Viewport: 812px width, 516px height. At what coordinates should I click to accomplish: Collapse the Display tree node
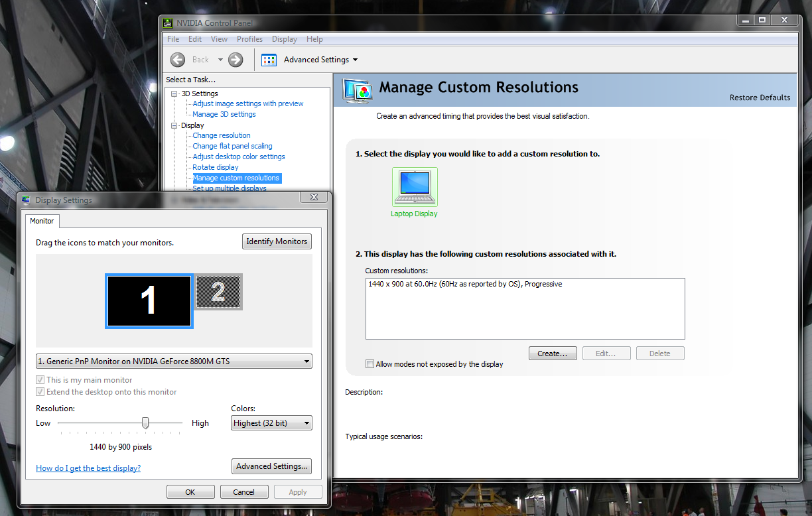(x=174, y=125)
